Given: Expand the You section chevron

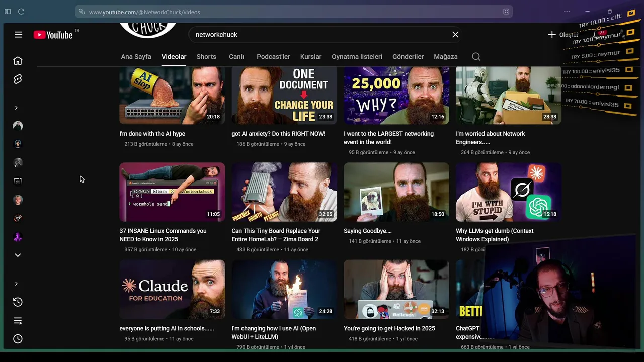Looking at the screenshot, I should coord(16,284).
